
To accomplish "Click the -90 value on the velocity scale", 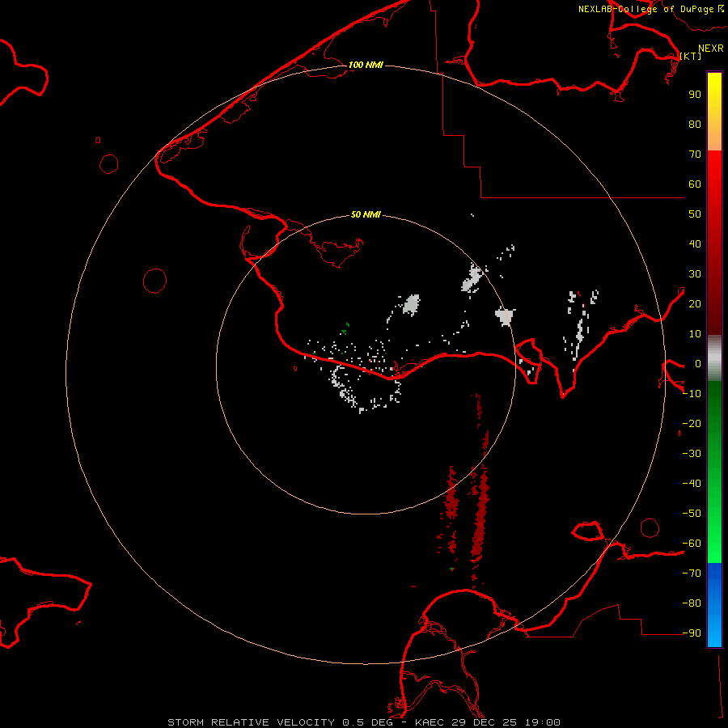I will point(692,633).
